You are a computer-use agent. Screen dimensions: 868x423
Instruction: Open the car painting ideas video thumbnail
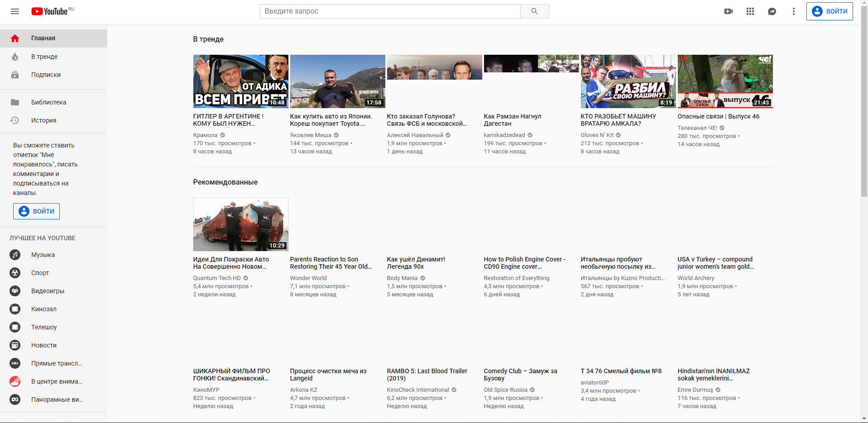click(x=241, y=224)
